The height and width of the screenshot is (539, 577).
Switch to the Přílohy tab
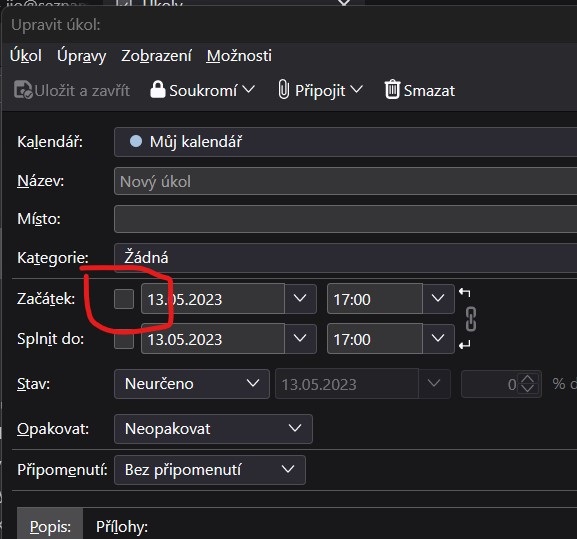pos(122,527)
